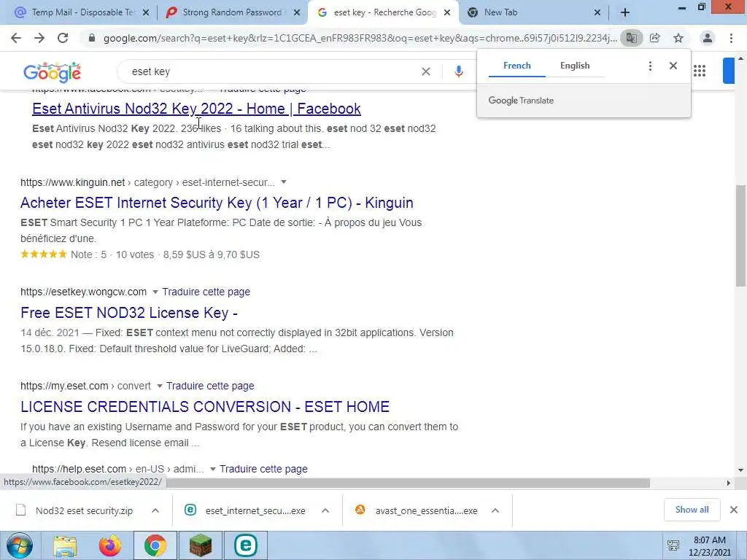Image resolution: width=747 pixels, height=560 pixels.
Task: Open the Windows Start menu
Action: tap(19, 545)
